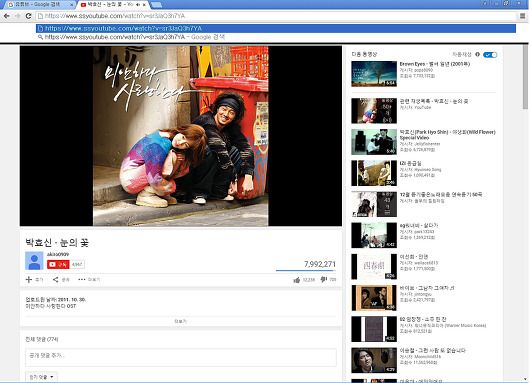Open the Wild Flower Special Video title

tap(448, 135)
